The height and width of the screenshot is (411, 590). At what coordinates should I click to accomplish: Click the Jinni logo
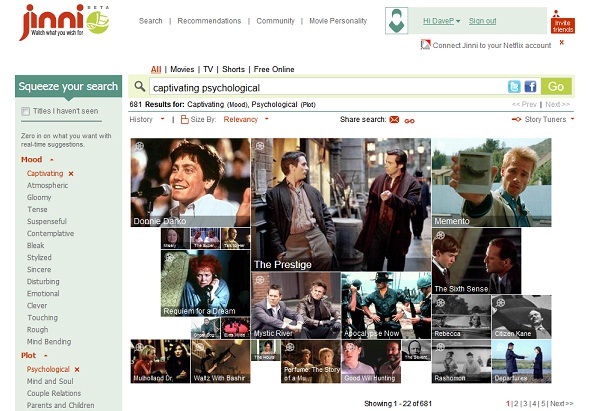(x=64, y=21)
